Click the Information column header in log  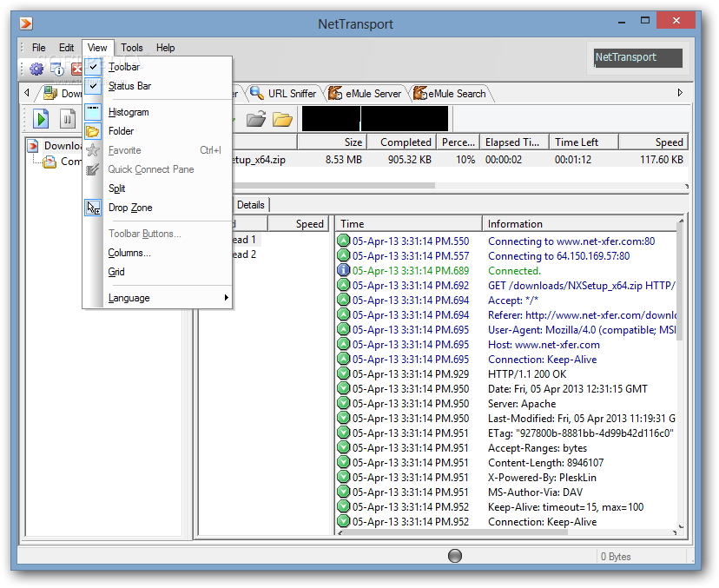click(579, 224)
